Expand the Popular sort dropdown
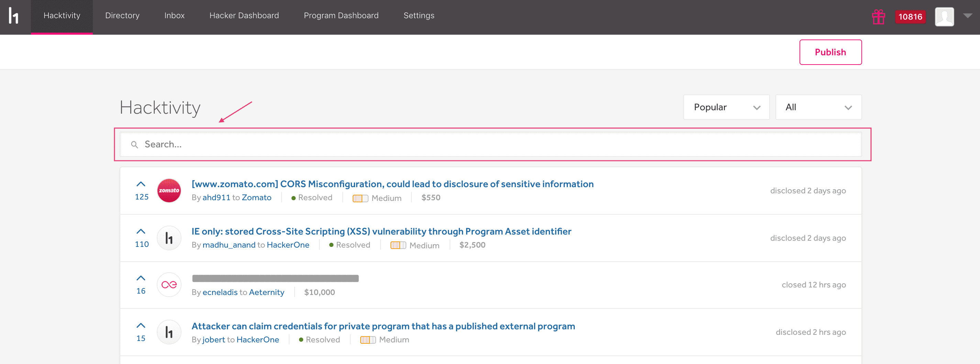Screen dimensions: 980x364 tap(726, 107)
